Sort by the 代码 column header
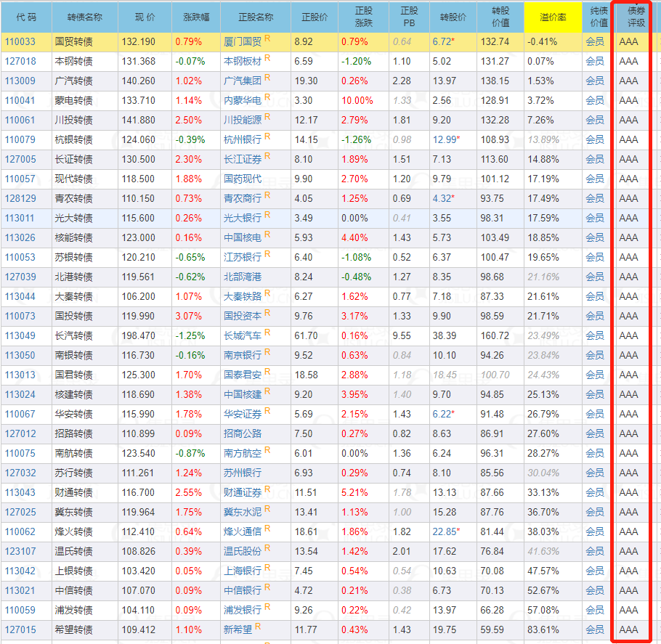Viewport: 661px width, 644px height. pyautogui.click(x=26, y=17)
